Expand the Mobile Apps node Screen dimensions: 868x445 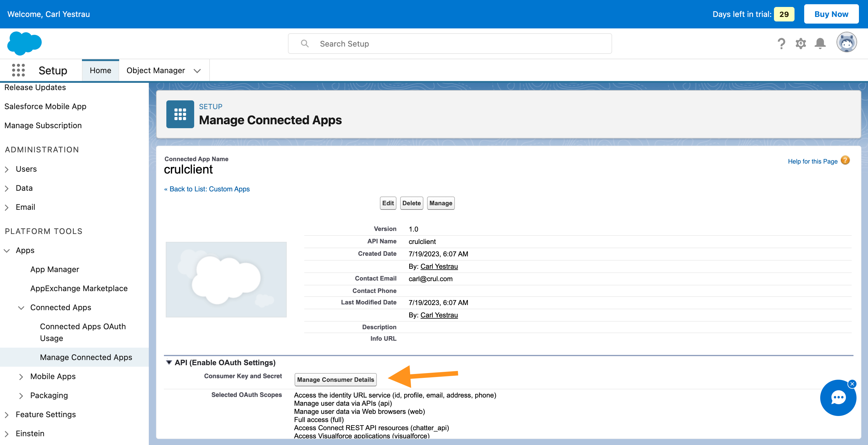tap(21, 376)
